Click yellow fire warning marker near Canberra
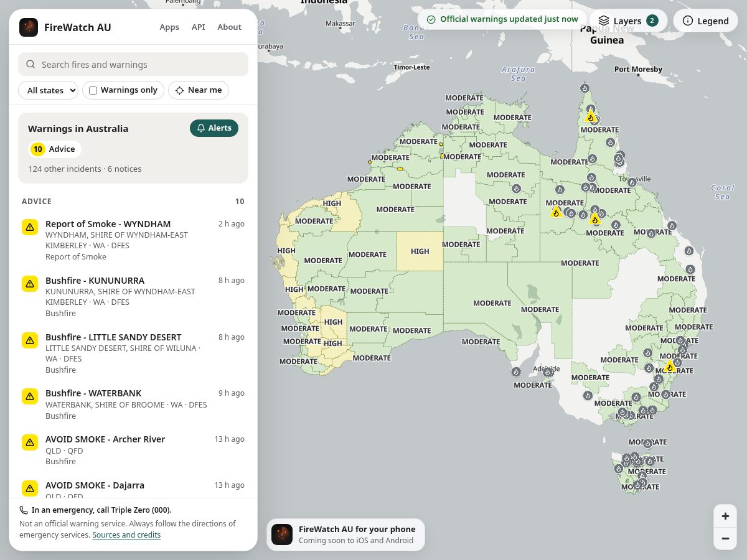This screenshot has width=747, height=560. tap(670, 366)
